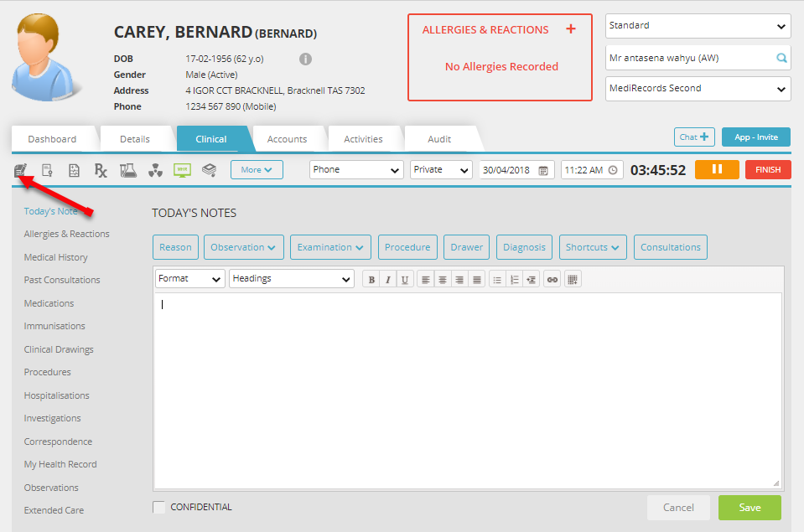The width and height of the screenshot is (804, 532).
Task: Apply bold formatting
Action: [371, 280]
